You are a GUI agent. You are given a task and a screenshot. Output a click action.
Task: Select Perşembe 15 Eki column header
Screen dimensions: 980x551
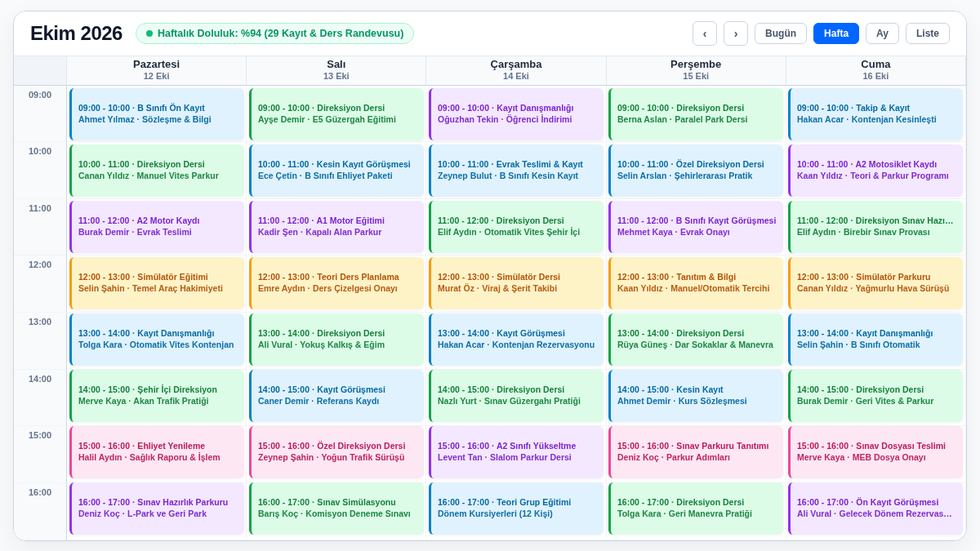696,70
